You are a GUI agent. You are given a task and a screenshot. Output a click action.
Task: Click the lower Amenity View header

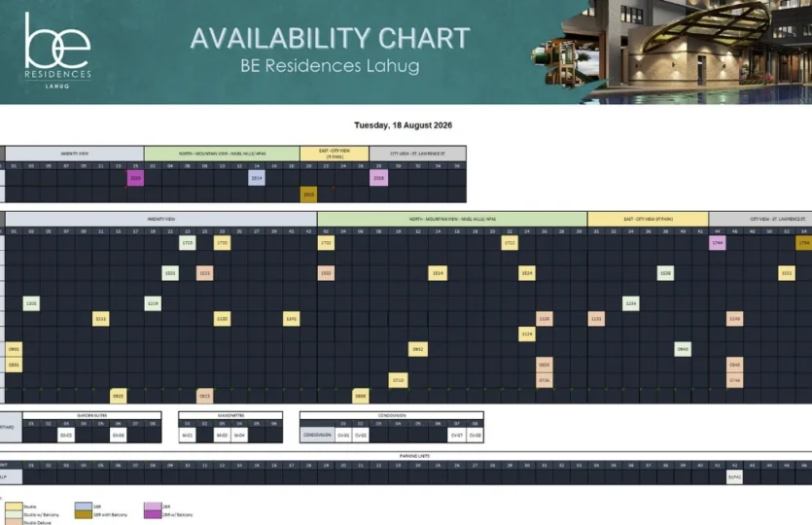(x=161, y=219)
